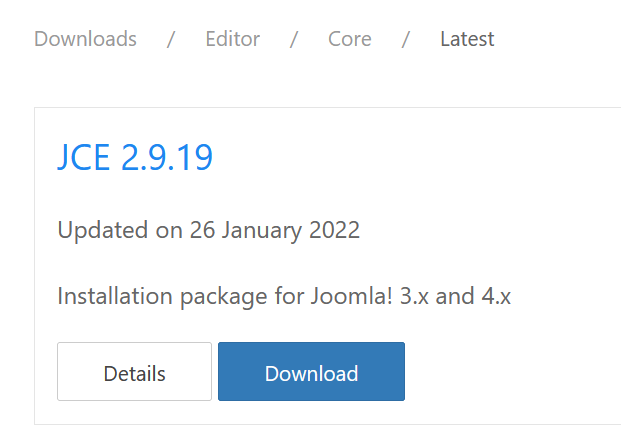Click the day number 26 in the date

202,230
